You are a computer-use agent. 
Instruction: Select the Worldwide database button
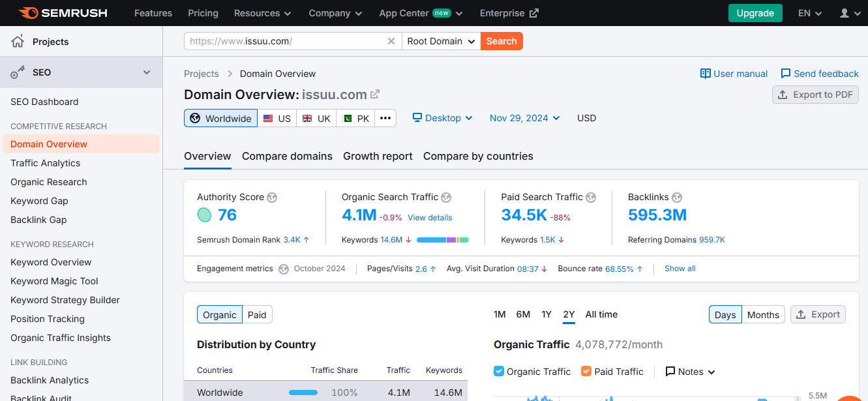(221, 118)
